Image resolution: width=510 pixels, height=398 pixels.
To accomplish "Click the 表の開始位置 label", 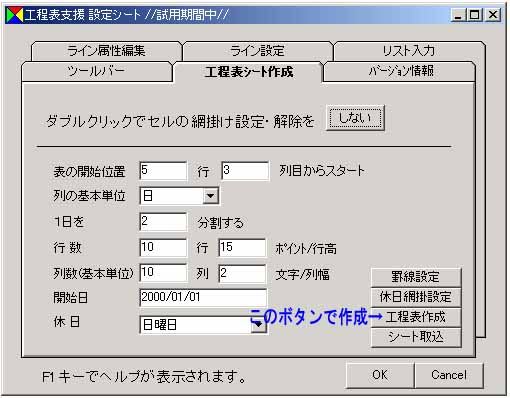I will 89,171.
